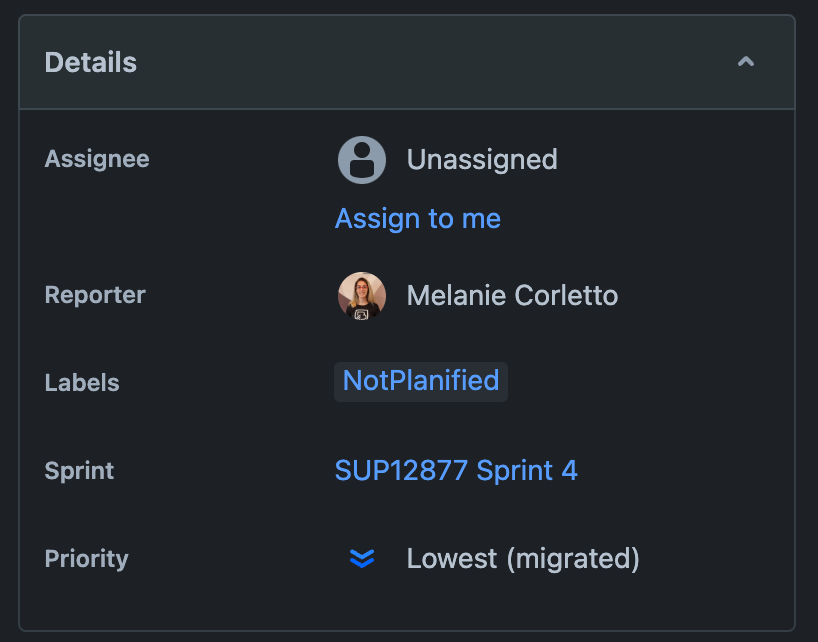Screen dimensions: 818x642
Task: Select the Lowest priority double-chevron icon
Action: click(362, 558)
